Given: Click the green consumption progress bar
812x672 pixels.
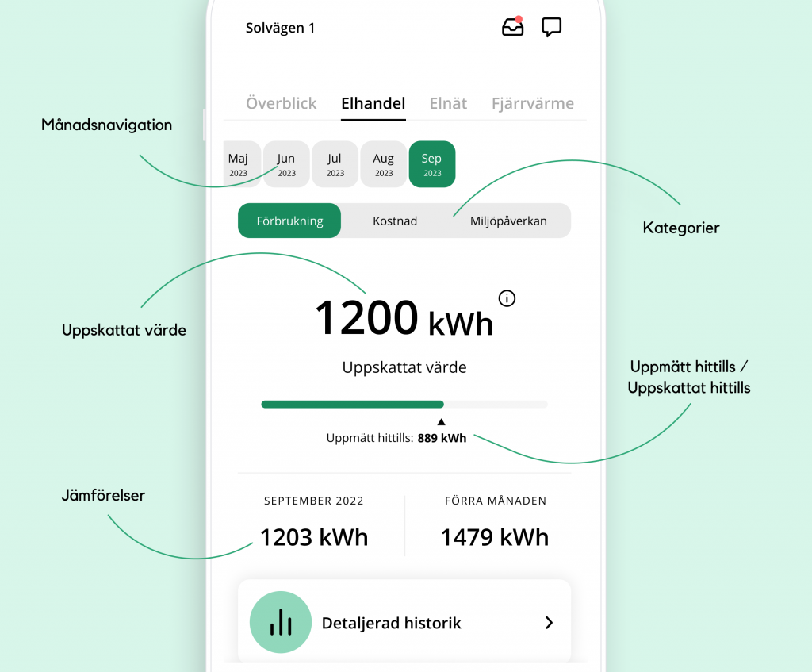Looking at the screenshot, I should pyautogui.click(x=353, y=404).
